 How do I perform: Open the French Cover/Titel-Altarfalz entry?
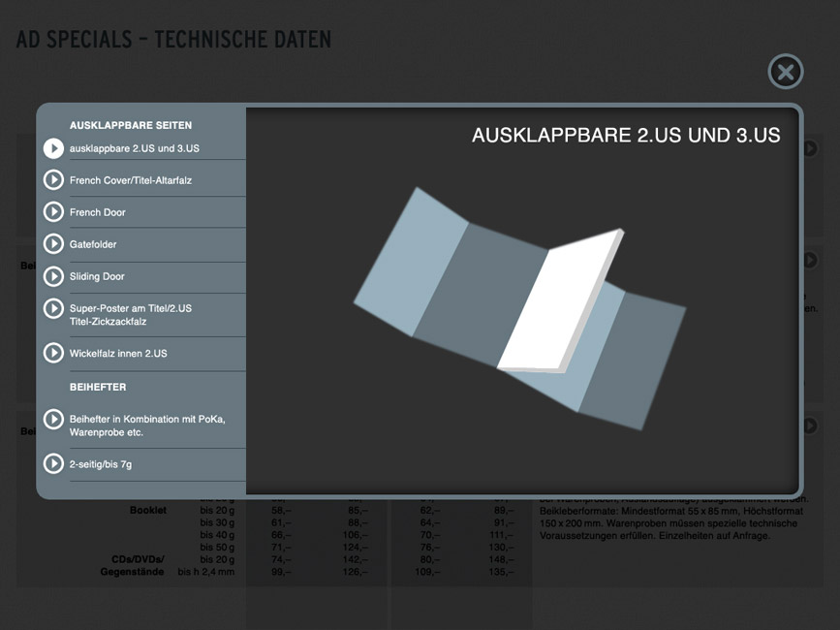pyautogui.click(x=131, y=180)
